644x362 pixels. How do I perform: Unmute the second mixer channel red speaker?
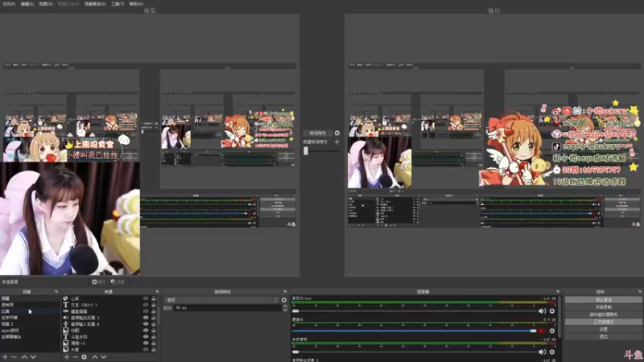click(x=542, y=331)
